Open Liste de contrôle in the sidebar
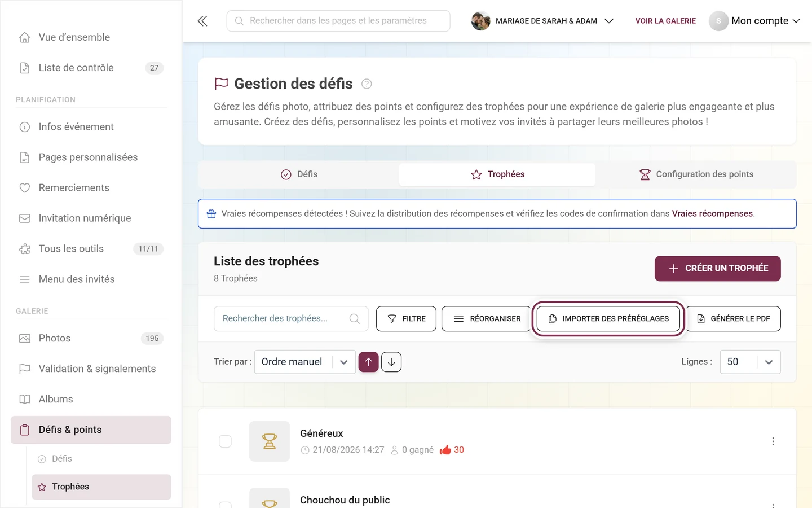 (91, 68)
